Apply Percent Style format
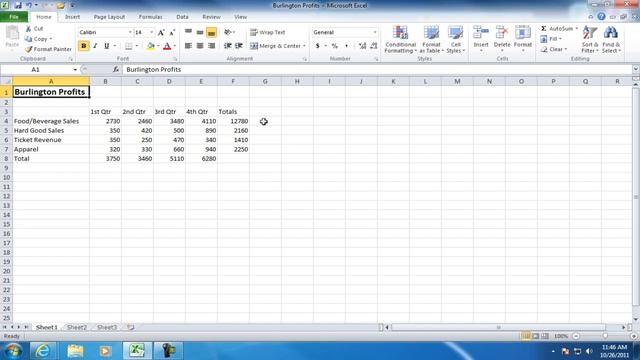 [335, 46]
